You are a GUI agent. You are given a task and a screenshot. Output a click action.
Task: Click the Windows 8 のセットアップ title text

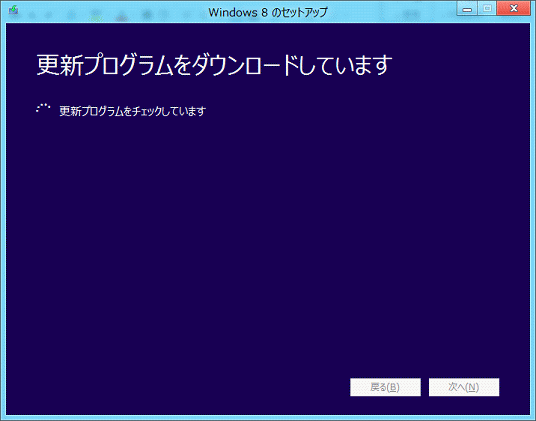268,12
